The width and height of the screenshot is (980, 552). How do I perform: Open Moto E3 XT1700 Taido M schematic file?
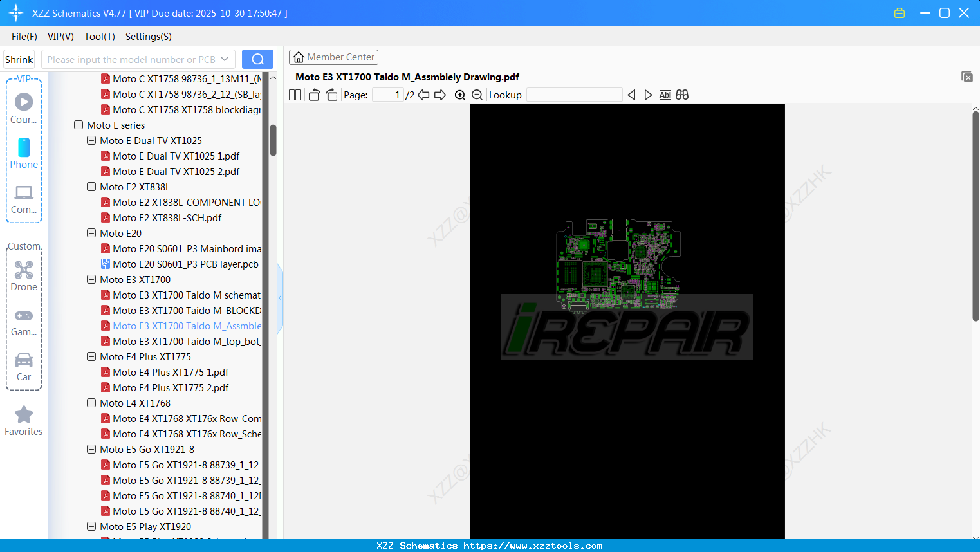coord(181,295)
